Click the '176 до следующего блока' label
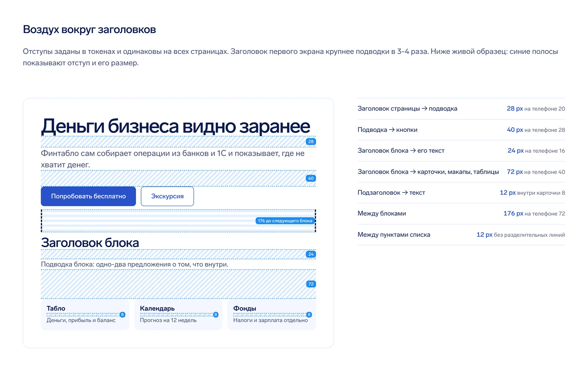Image resolution: width=588 pixels, height=371 pixels. 285,221
